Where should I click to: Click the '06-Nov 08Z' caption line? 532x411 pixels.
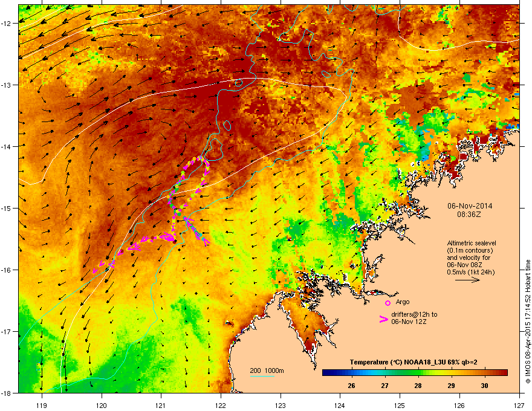[464, 265]
